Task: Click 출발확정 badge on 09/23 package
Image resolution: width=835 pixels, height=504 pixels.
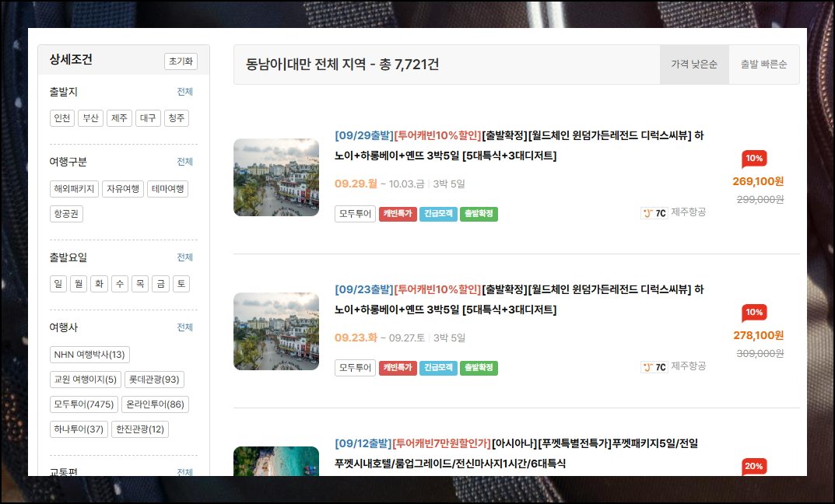Action: pyautogui.click(x=479, y=368)
